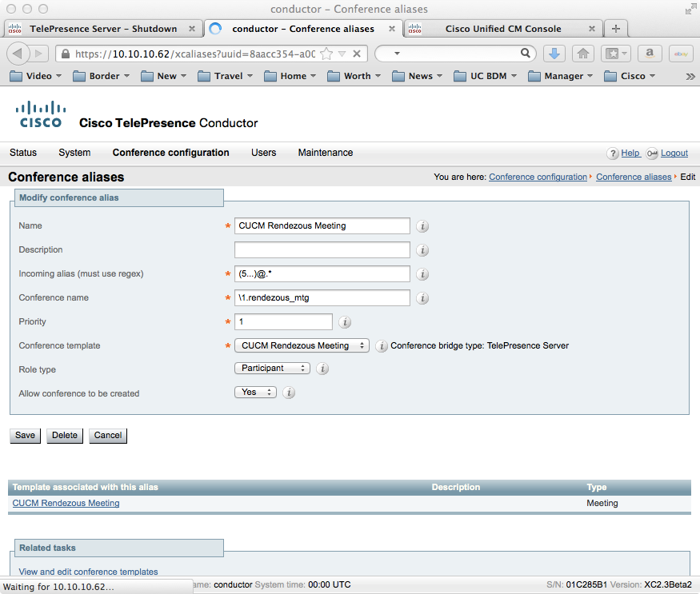The width and height of the screenshot is (700, 594).
Task: Show more bookmarks with double chevron
Action: tap(690, 76)
